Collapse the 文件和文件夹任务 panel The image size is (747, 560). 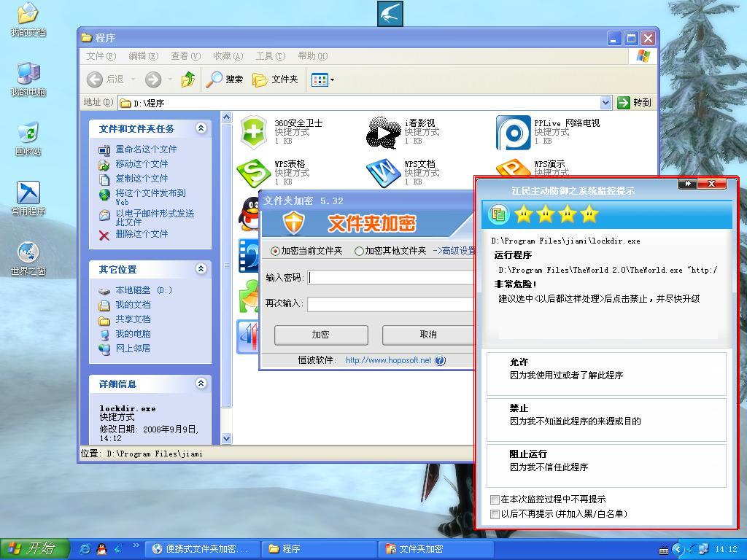[201, 128]
